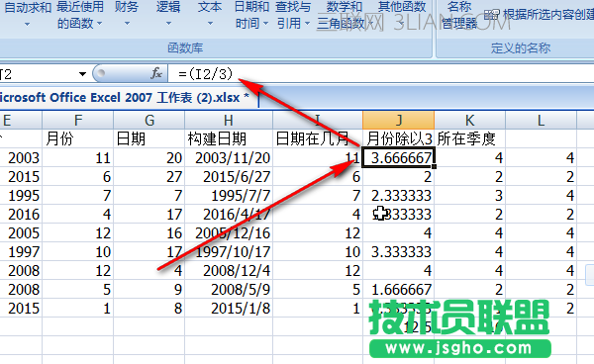Viewport: 594px width, 364px height.
Task: Click month cell 11 in 月份 column
Action: pyautogui.click(x=77, y=158)
